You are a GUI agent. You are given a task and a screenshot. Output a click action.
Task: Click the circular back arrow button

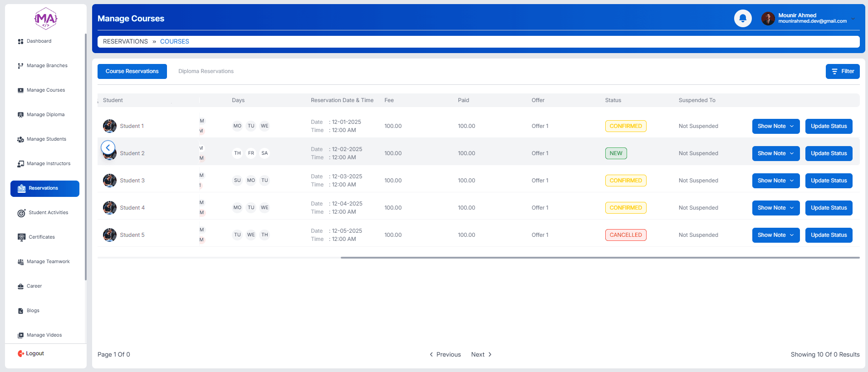tap(108, 147)
